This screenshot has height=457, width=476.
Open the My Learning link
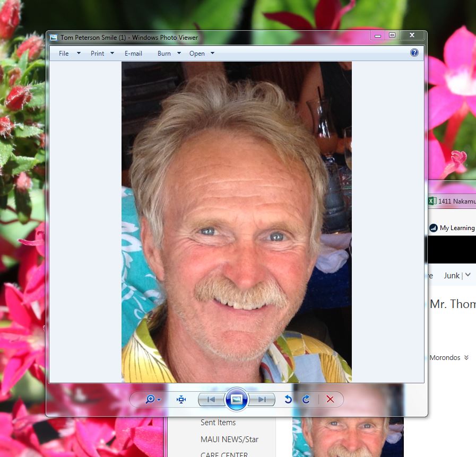pyautogui.click(x=456, y=228)
